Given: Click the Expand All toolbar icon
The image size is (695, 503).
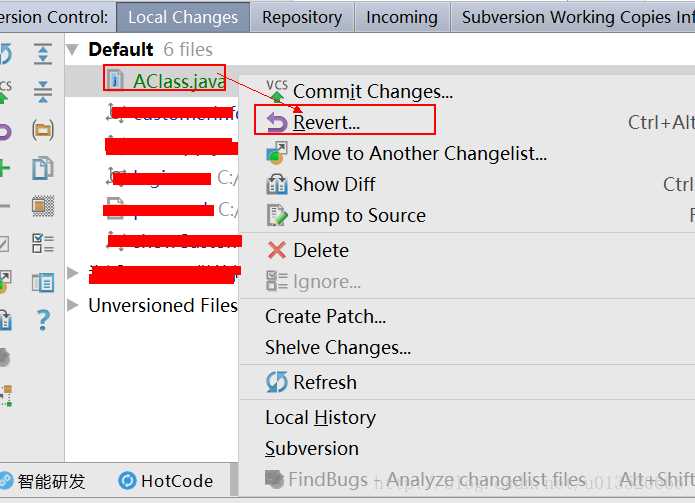Looking at the screenshot, I should pos(43,54).
